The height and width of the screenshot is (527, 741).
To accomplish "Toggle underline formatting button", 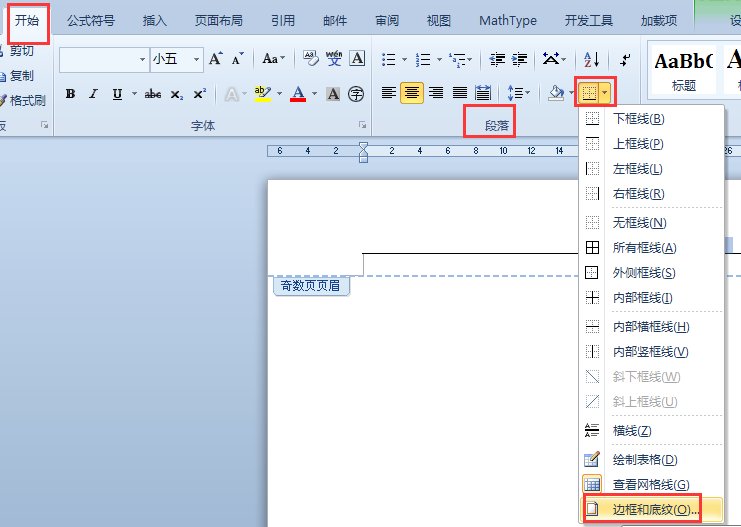I will coord(117,94).
